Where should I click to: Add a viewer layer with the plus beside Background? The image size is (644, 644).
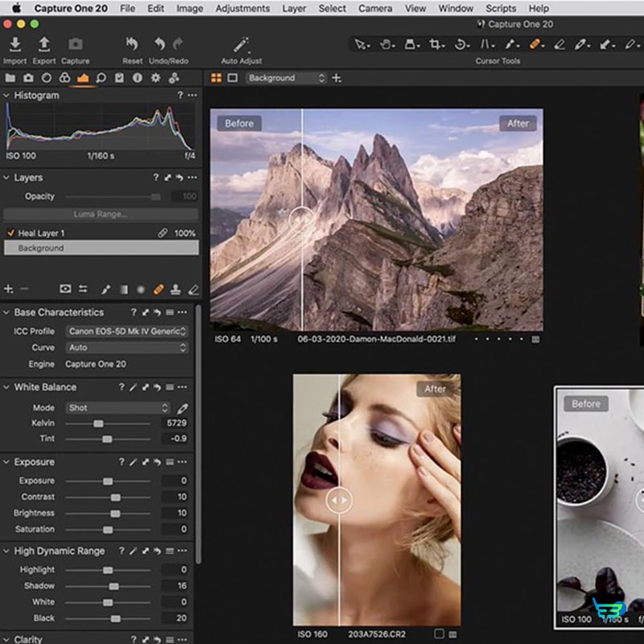pos(336,78)
